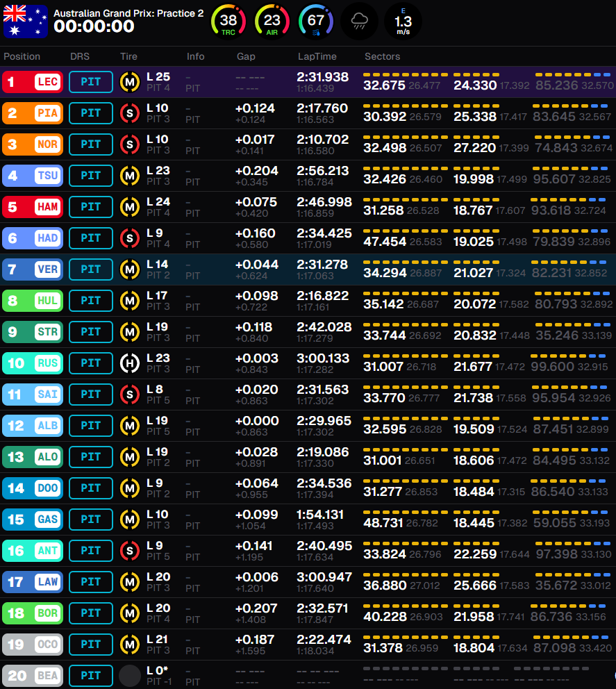Click the soft tire icon in HAD row
Viewport: 616px width, 689px height.
130,238
